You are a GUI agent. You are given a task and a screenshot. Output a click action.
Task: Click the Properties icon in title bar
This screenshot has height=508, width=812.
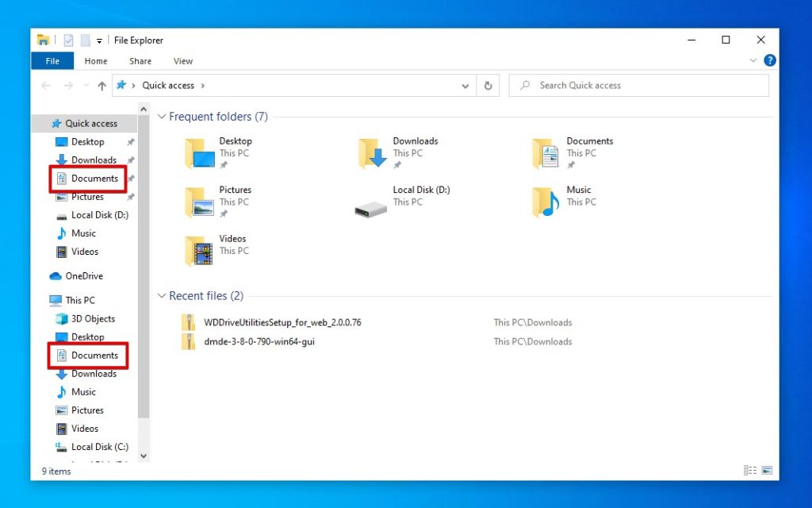[x=68, y=40]
